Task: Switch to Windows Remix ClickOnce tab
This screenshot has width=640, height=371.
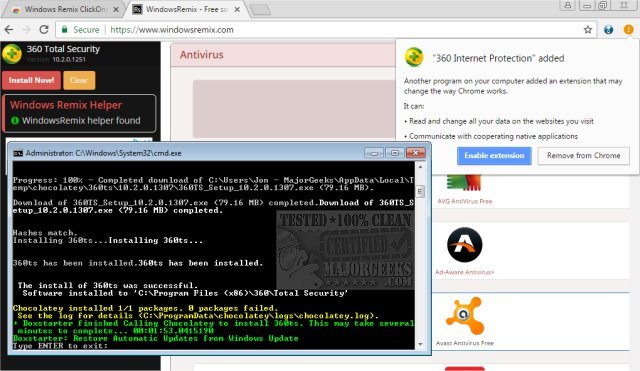Action: coord(65,9)
